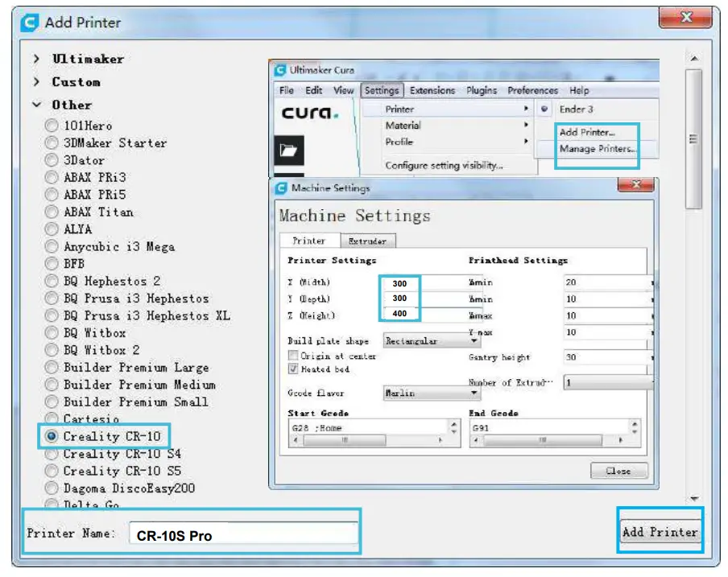728x577 pixels.
Task: Switch to the Printer tab in Machine Settings
Action: click(309, 241)
